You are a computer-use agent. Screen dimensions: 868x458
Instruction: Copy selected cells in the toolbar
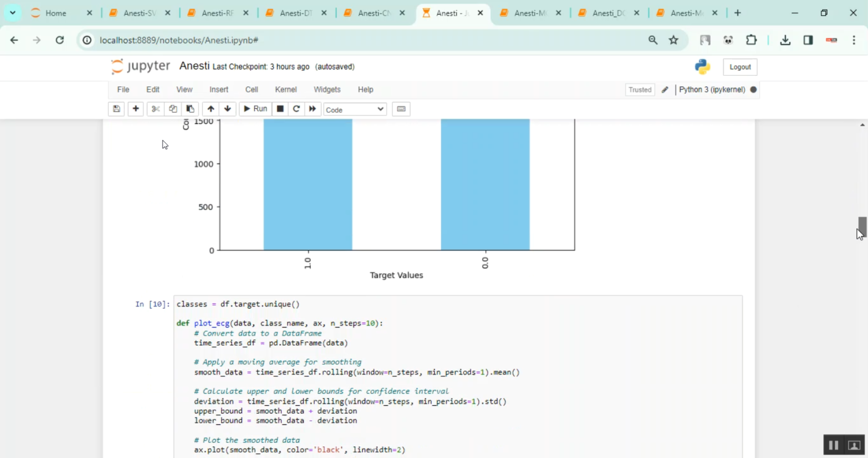click(x=172, y=109)
